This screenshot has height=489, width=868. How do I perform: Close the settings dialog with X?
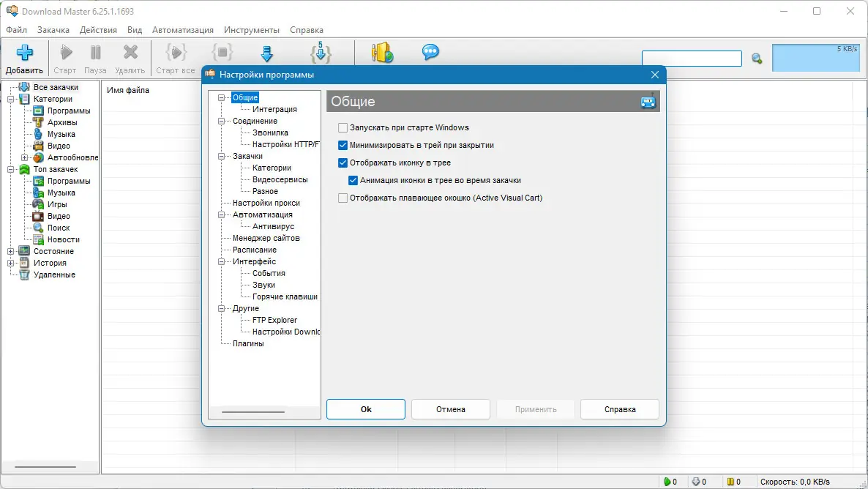coord(655,75)
